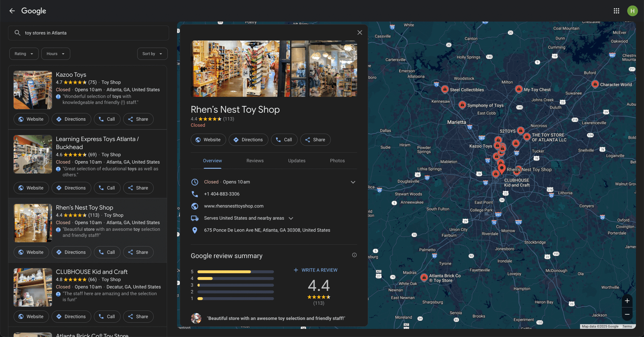Screen dimensions: 644x337
Task: Edit the 'toy stores in Atlanta' search field
Action: click(89, 33)
